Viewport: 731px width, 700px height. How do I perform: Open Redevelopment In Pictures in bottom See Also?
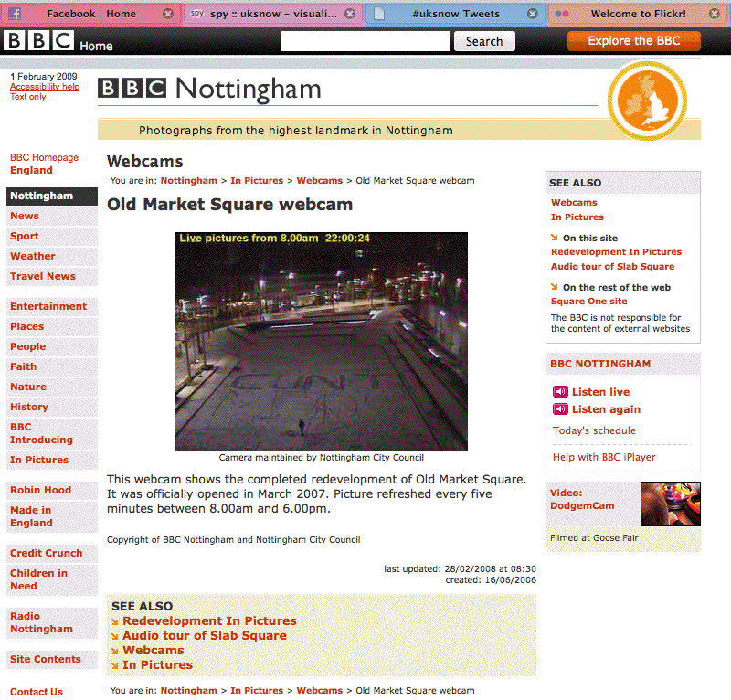[x=209, y=621]
